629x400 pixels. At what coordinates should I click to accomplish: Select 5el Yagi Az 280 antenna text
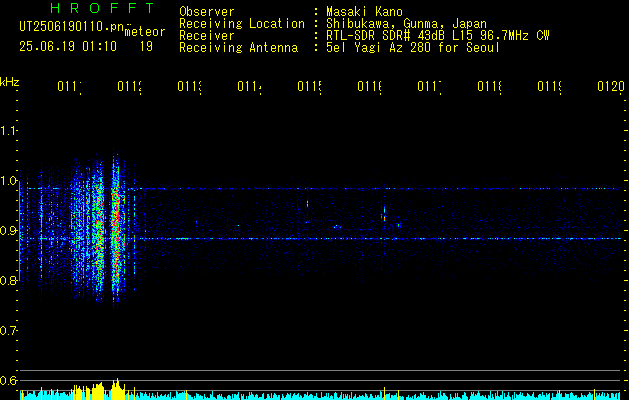point(413,48)
